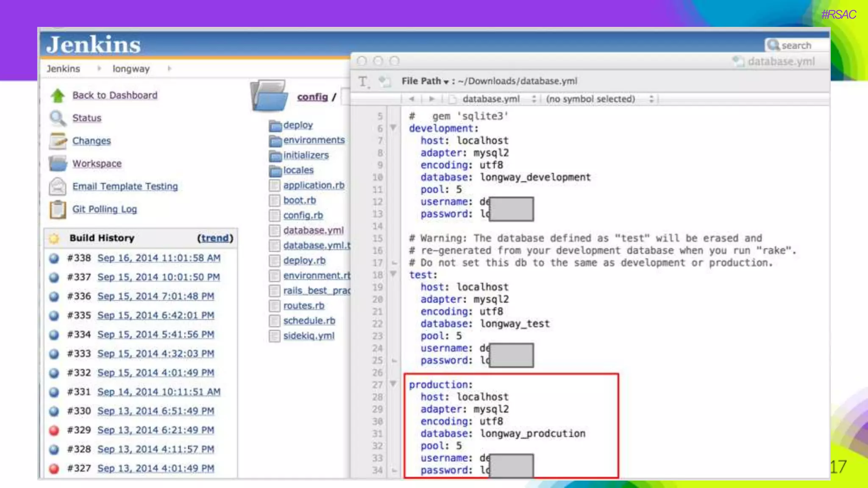Click the Workspace folder icon
This screenshot has height=488, width=868.
pos(58,164)
